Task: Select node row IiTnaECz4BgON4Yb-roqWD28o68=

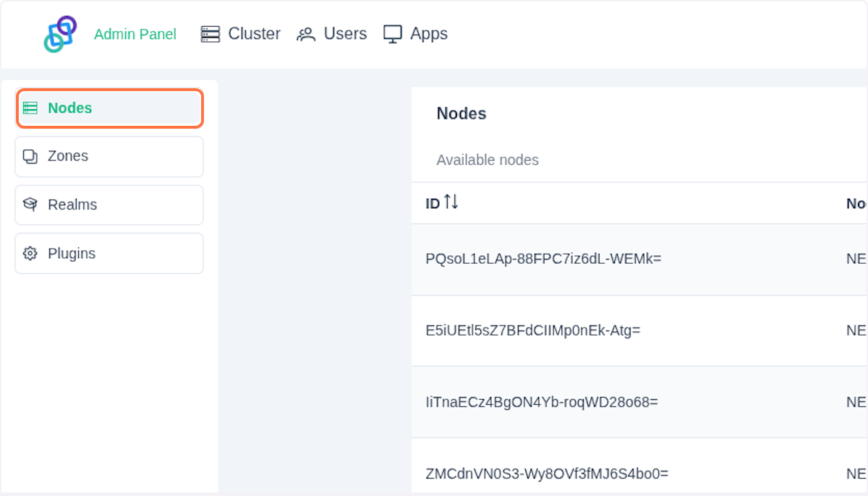Action: click(x=542, y=401)
